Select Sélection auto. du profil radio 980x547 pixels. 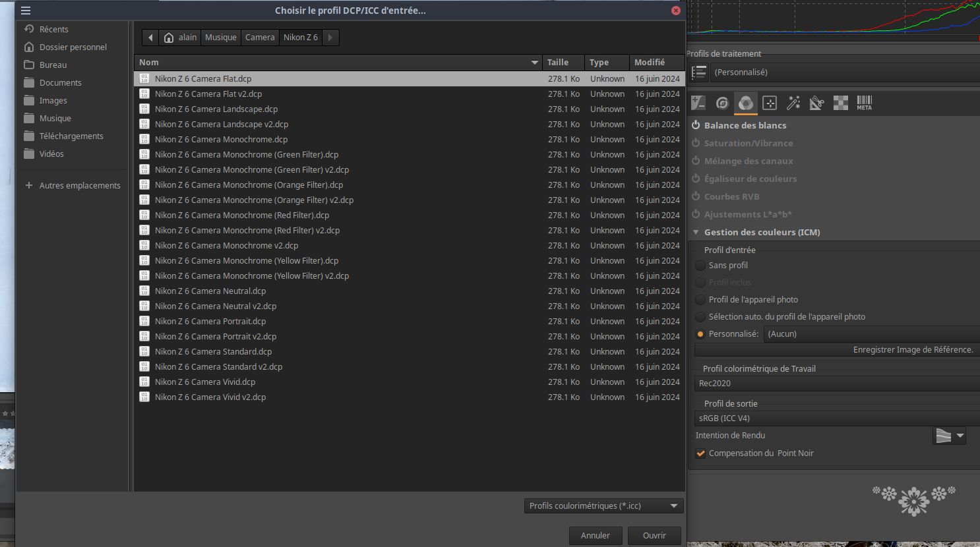(700, 316)
